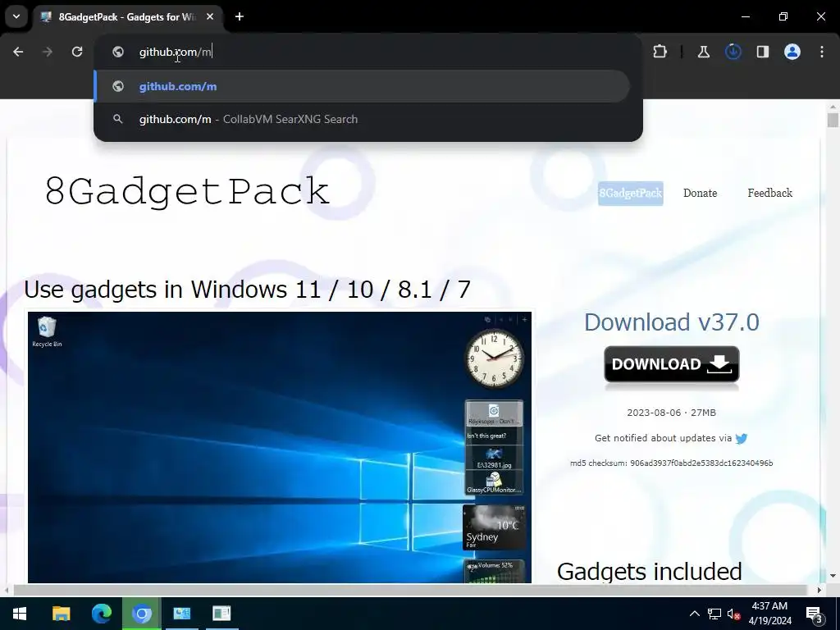Click the Windows desktop gadgets screenshot
This screenshot has width=840, height=630.
pos(280,447)
